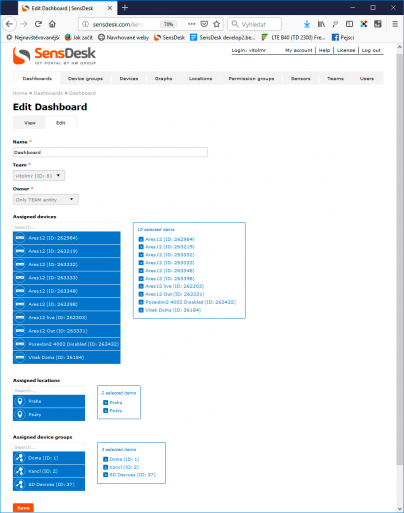Follow the Home breadcrumb link
The height and width of the screenshot is (513, 404).
[20, 93]
